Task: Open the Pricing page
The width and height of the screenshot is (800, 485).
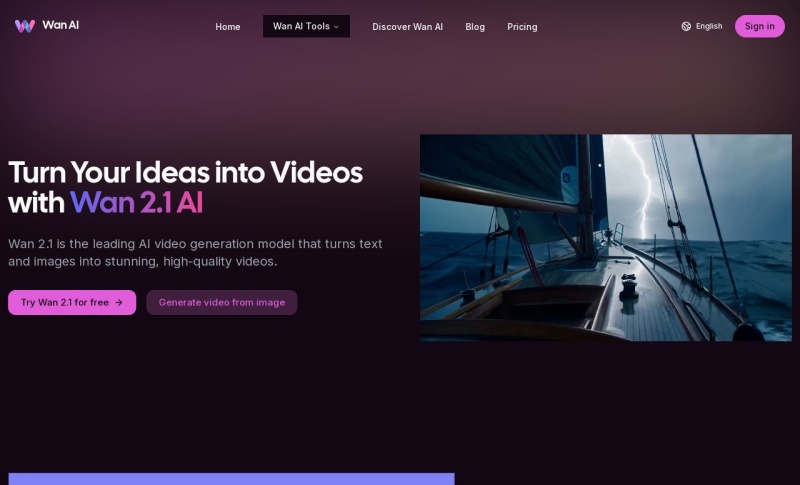Action: pos(522,27)
